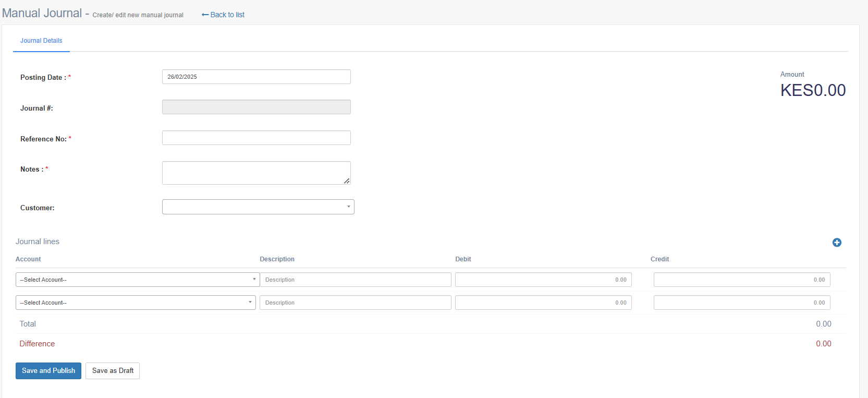868x398 pixels.
Task: Click the second row Credit amount field
Action: (741, 303)
